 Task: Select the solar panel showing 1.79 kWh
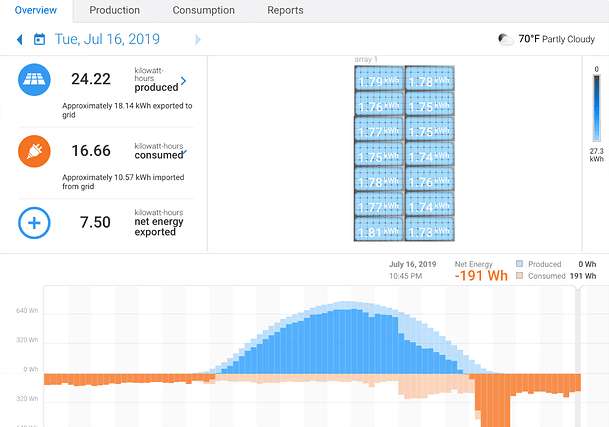379,80
